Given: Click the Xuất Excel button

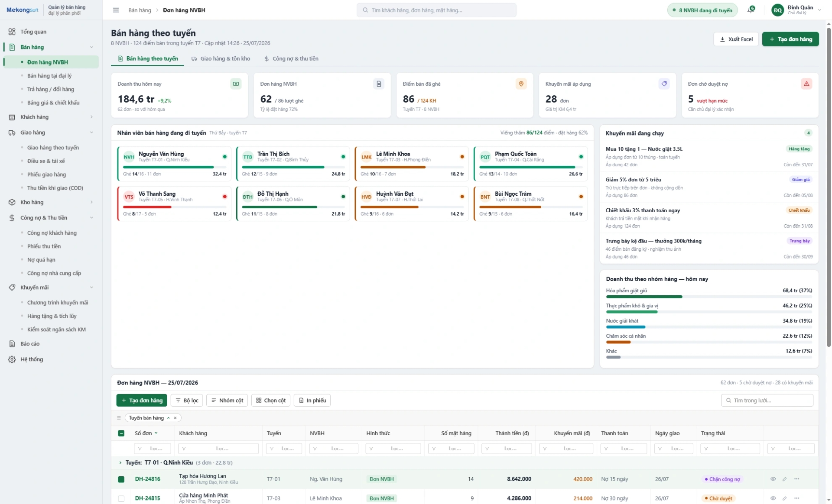Looking at the screenshot, I should pyautogui.click(x=736, y=39).
